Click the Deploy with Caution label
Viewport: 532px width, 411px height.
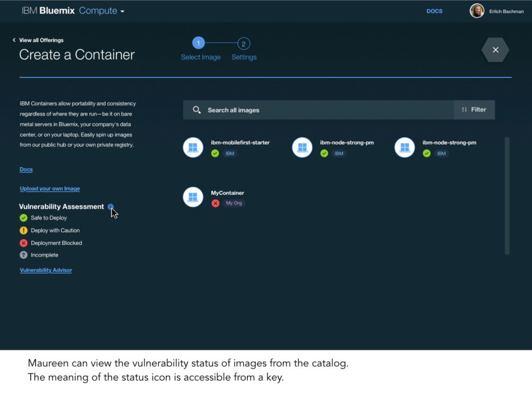(56, 230)
